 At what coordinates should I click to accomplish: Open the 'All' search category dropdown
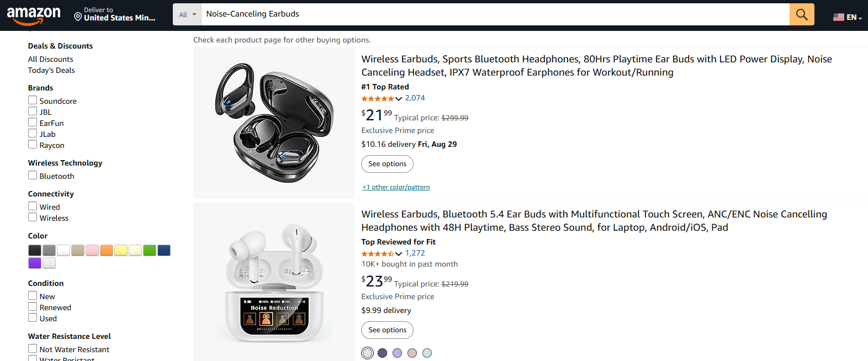point(187,14)
